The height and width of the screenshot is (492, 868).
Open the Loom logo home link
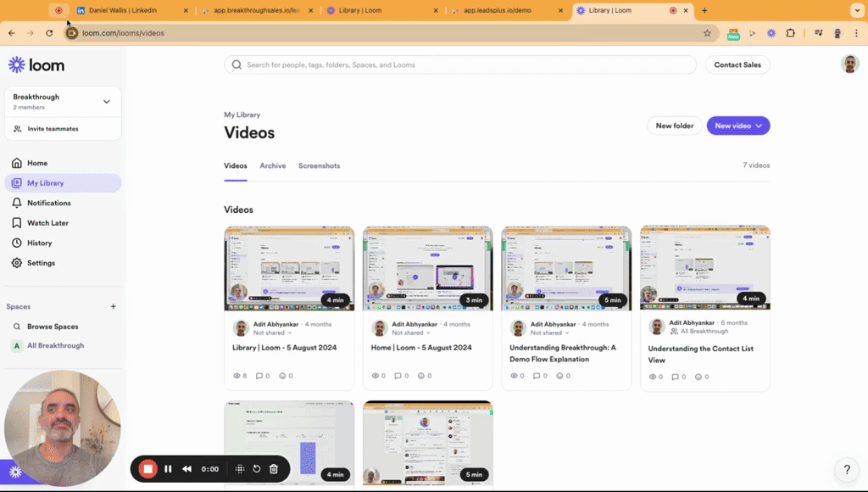pyautogui.click(x=36, y=64)
